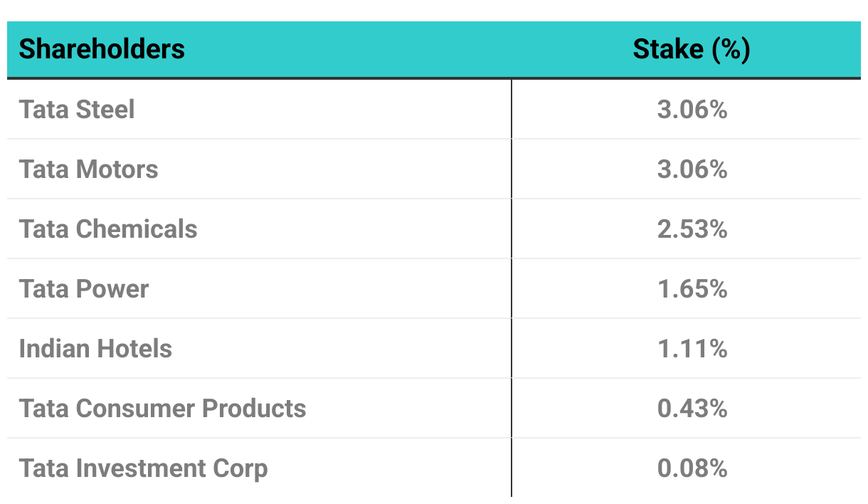The height and width of the screenshot is (504, 868).
Task: Click the Tata Steel shareholder name
Action: pyautogui.click(x=77, y=110)
